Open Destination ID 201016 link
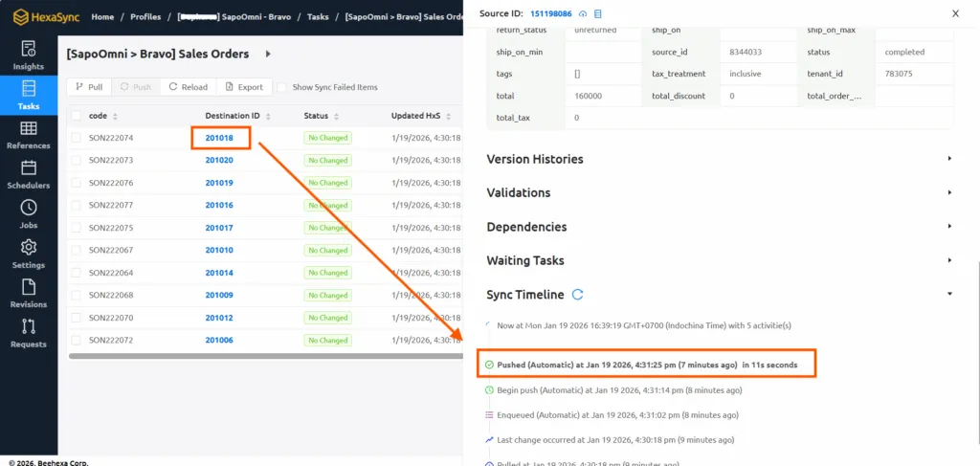 (x=219, y=205)
